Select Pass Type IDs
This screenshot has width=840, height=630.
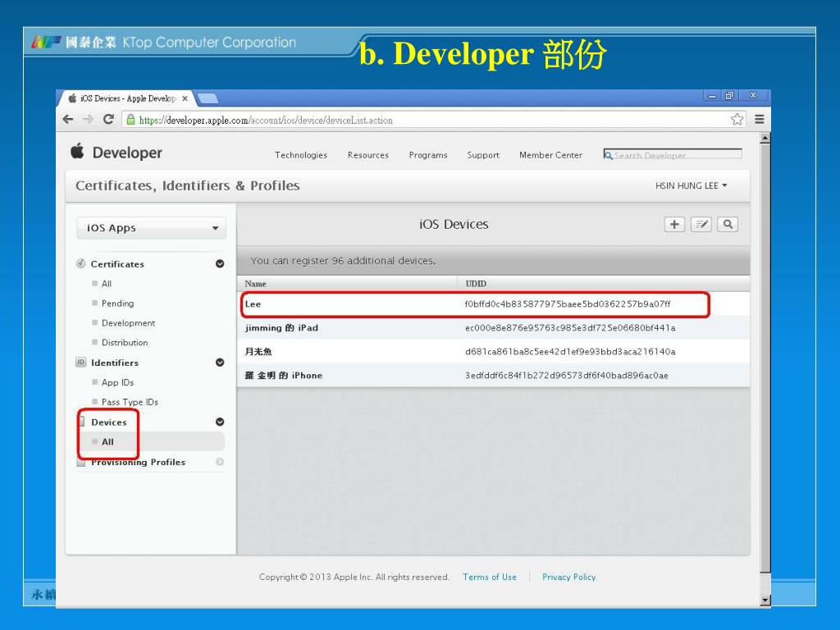(x=130, y=402)
